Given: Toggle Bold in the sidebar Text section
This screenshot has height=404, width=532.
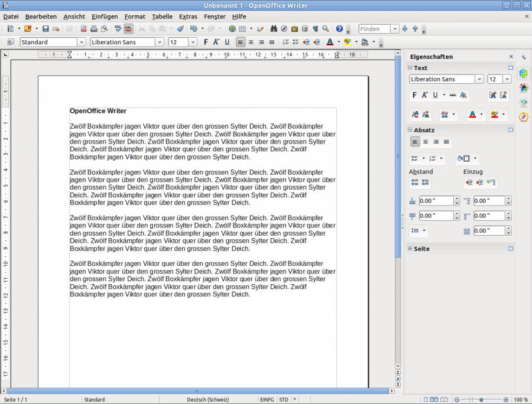Looking at the screenshot, I should click(414, 95).
